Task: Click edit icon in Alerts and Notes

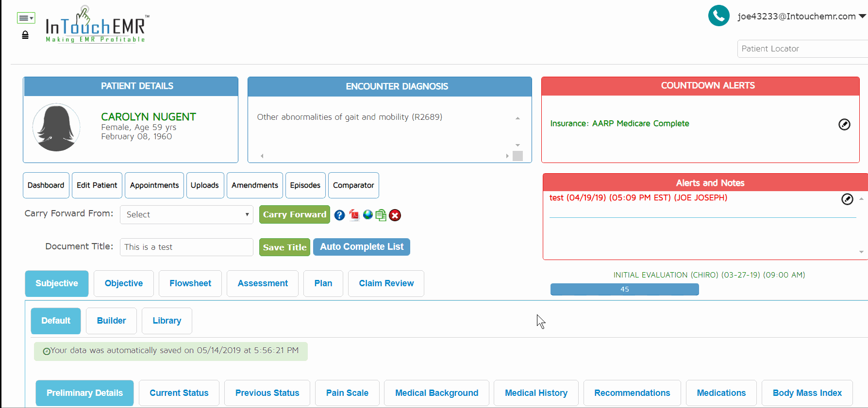Action: pyautogui.click(x=847, y=199)
